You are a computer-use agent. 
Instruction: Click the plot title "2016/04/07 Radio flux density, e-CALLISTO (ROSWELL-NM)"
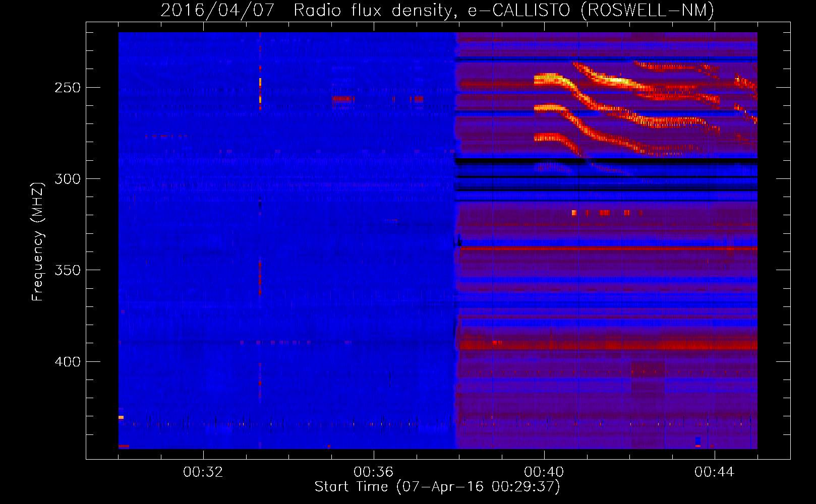click(437, 10)
